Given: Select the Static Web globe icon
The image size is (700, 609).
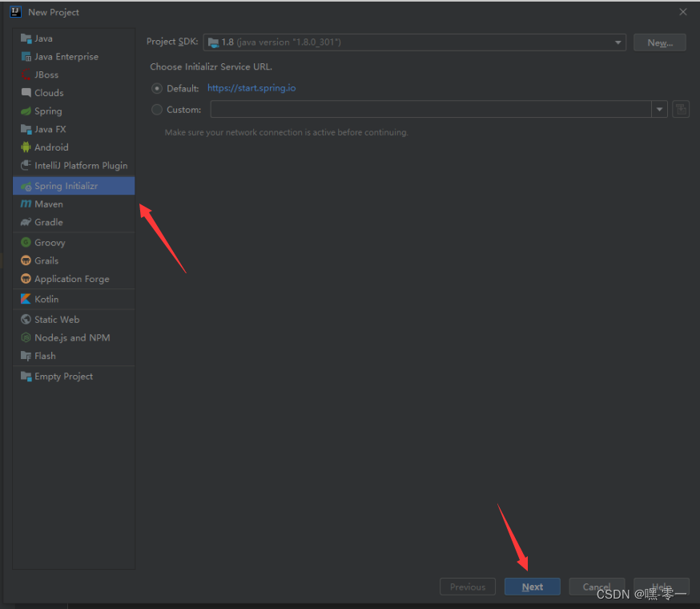Looking at the screenshot, I should coord(26,320).
